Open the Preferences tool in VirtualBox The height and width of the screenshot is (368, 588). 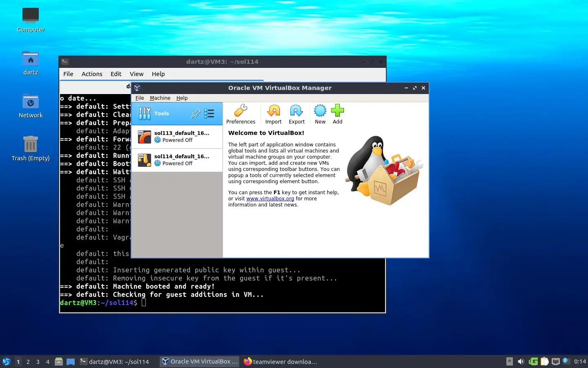pos(241,114)
